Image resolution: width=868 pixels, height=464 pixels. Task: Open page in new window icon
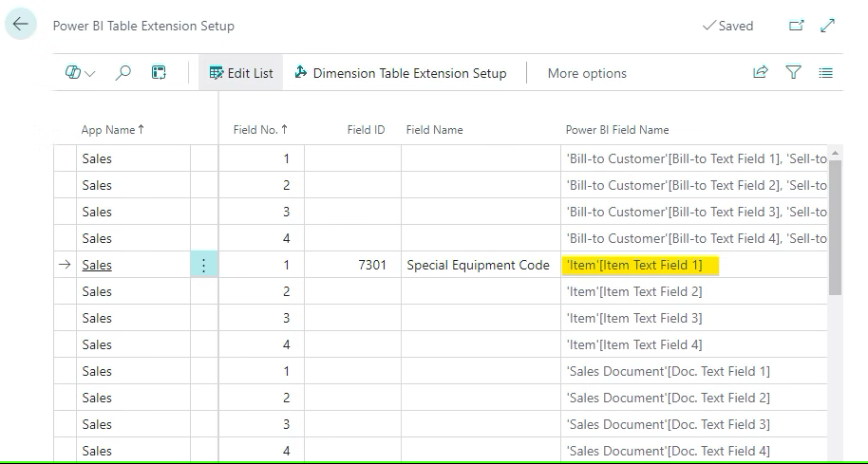pos(796,26)
